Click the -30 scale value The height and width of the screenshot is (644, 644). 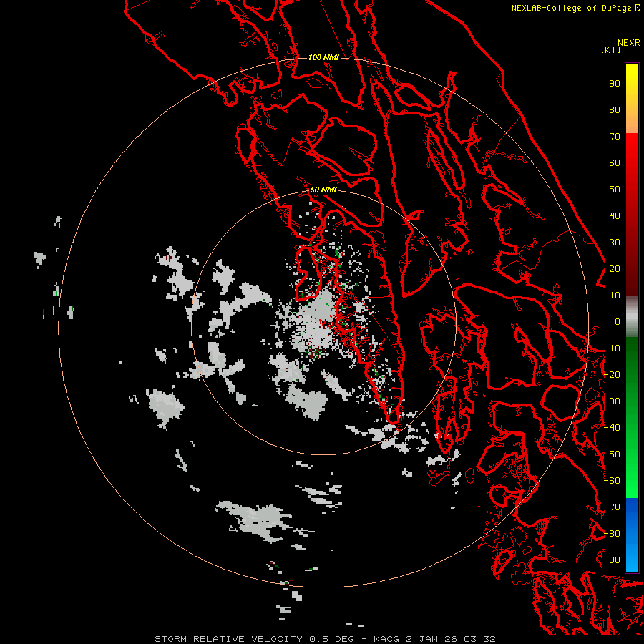[x=612, y=401]
